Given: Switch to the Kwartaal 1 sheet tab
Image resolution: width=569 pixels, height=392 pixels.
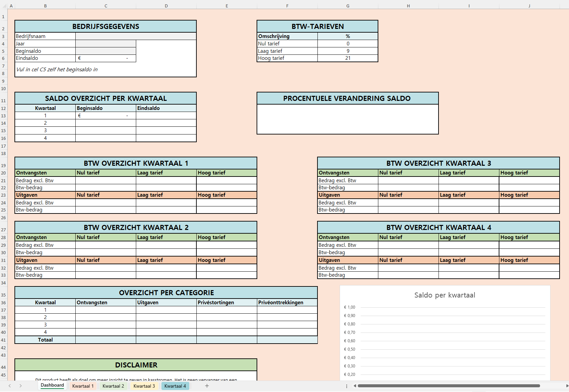Looking at the screenshot, I should coord(83,386).
